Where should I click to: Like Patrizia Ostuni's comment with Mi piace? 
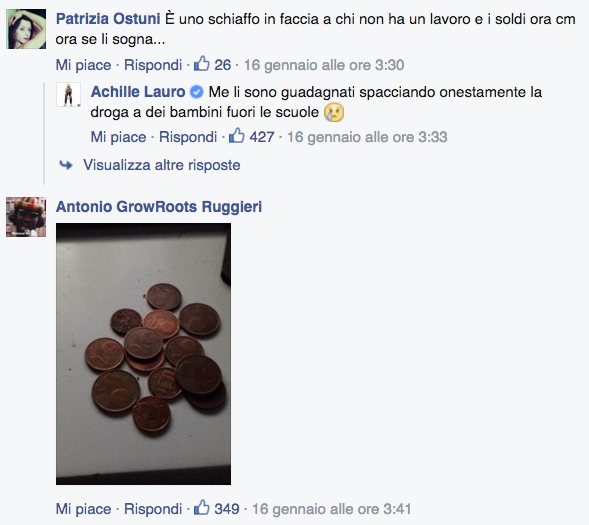point(83,65)
